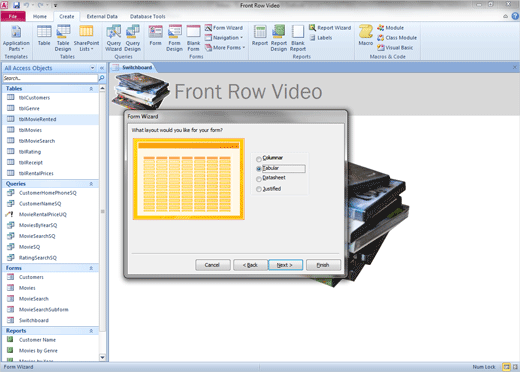520x372 pixels.
Task: Switch to the External Data tab
Action: 102,16
